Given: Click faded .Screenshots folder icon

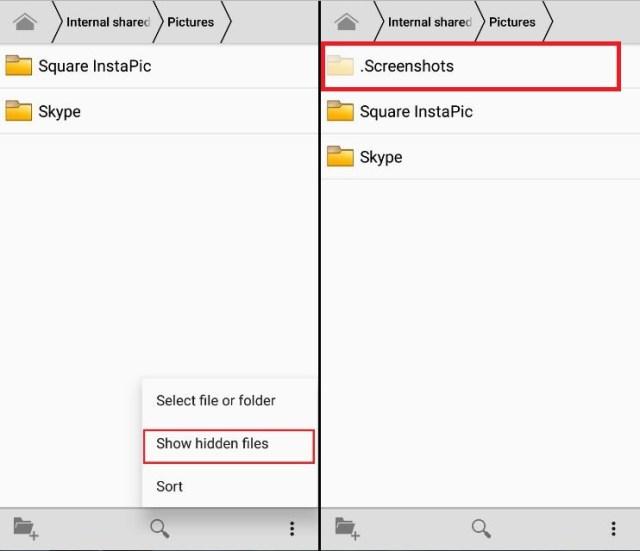Looking at the screenshot, I should [340, 65].
